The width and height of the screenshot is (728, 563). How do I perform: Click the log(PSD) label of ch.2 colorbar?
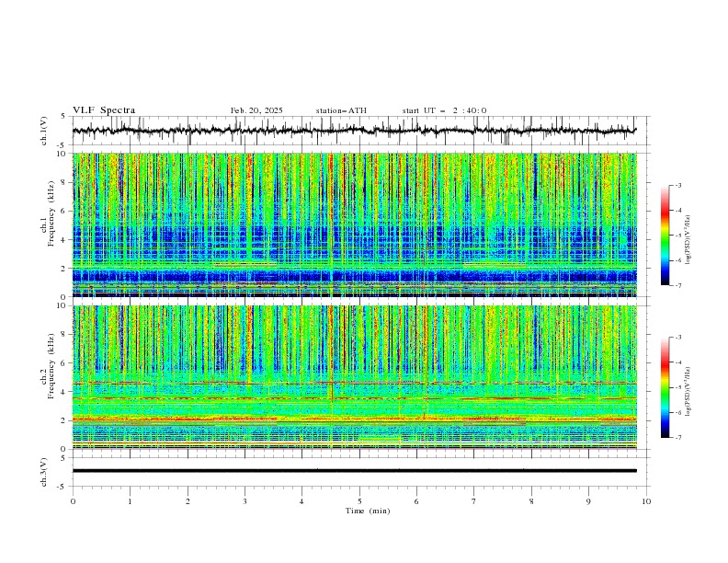(x=688, y=392)
